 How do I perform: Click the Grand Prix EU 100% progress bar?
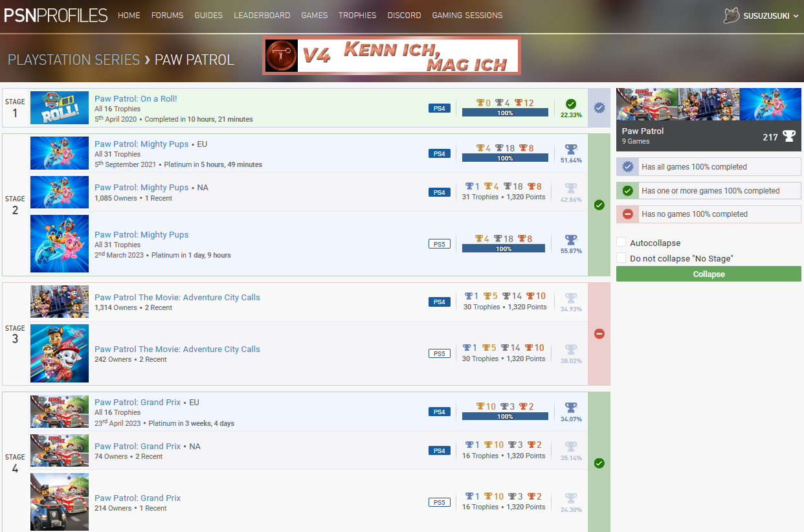tap(505, 417)
